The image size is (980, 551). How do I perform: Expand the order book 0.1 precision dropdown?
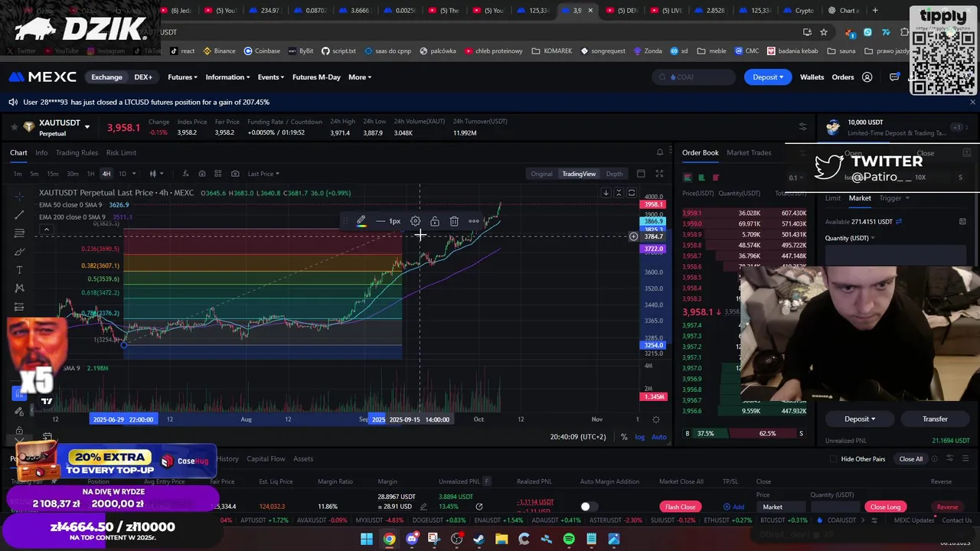(x=796, y=178)
